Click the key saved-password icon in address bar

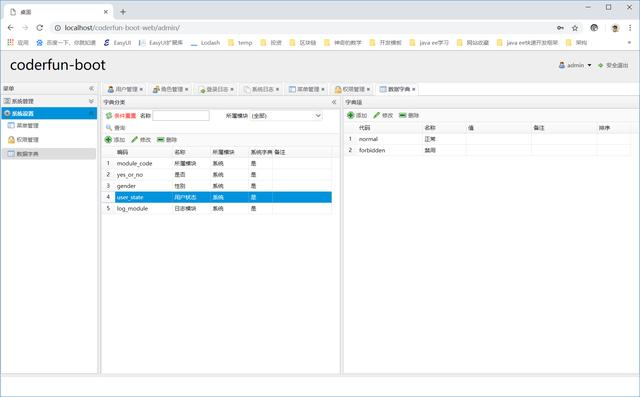pos(560,28)
